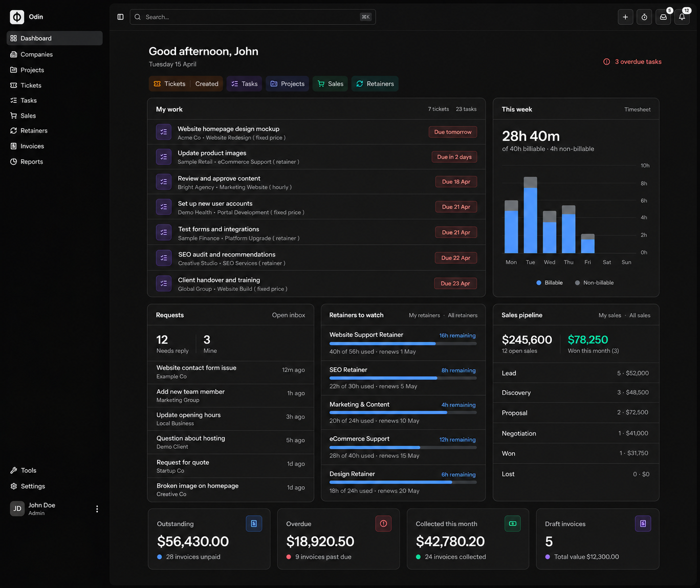Viewport: 700px width, 588px height.
Task: Toggle Non-billable legend swatch
Action: coord(578,282)
